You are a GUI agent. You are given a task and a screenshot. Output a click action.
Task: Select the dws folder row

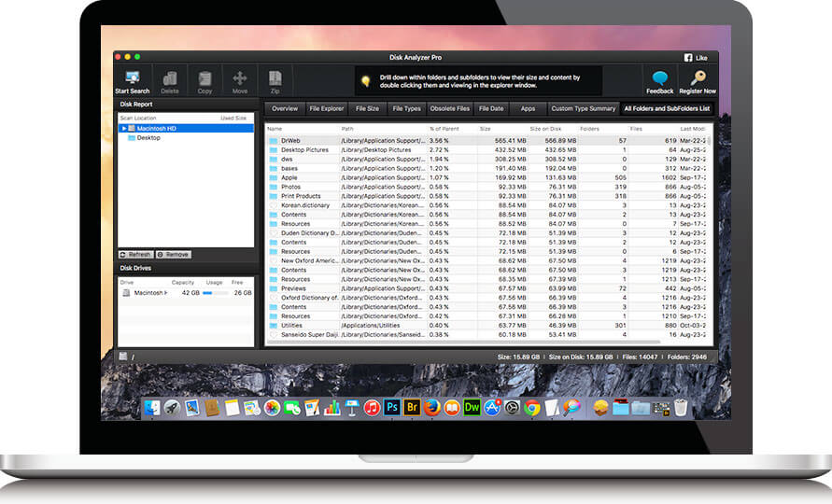487,160
